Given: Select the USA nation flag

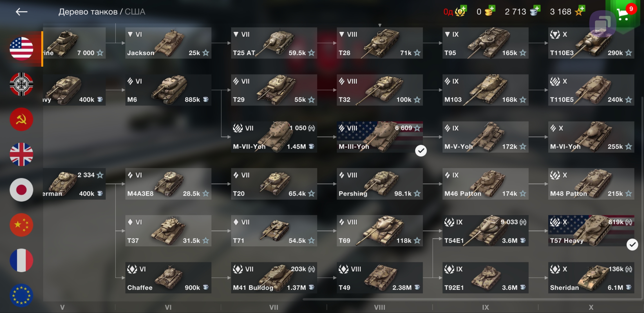Looking at the screenshot, I should (21, 49).
